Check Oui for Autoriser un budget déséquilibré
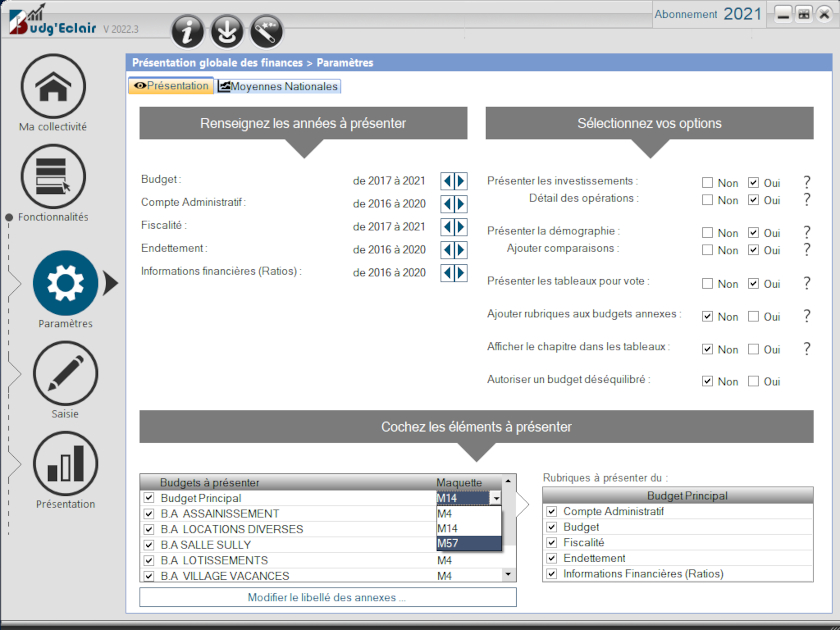This screenshot has height=630, width=840. point(752,381)
